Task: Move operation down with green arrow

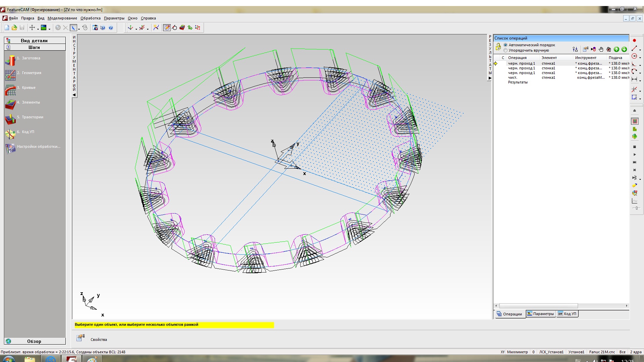Action: tap(624, 50)
